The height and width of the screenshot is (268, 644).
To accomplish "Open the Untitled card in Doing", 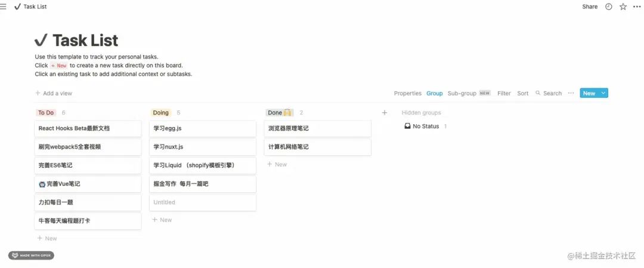I will (203, 203).
